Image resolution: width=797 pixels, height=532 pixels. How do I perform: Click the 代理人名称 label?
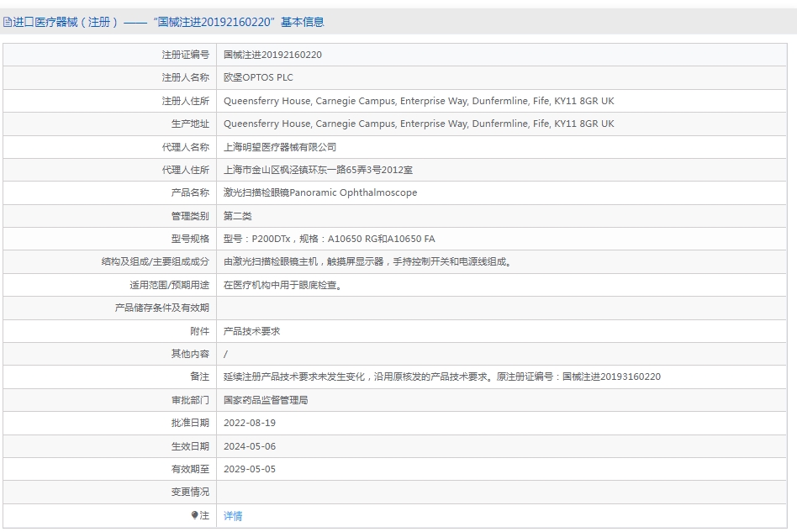coord(186,147)
